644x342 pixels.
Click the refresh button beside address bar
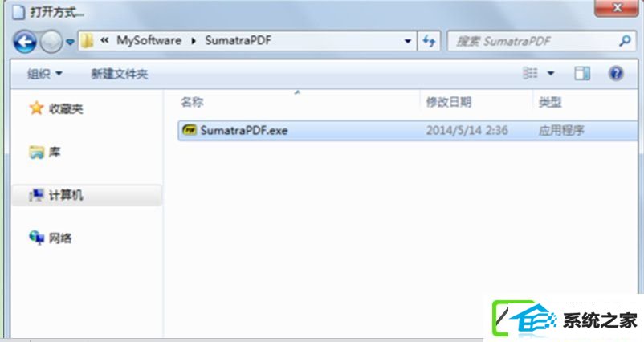[429, 41]
